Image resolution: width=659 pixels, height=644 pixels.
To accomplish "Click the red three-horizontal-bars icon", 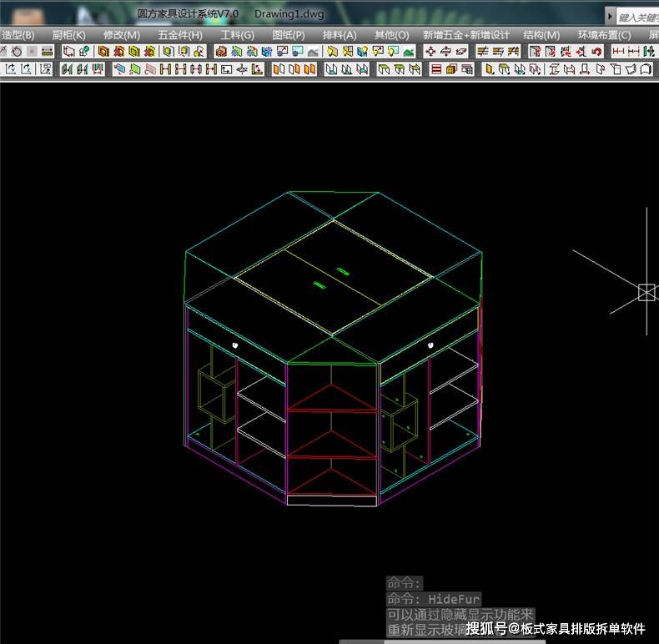I will [x=436, y=69].
